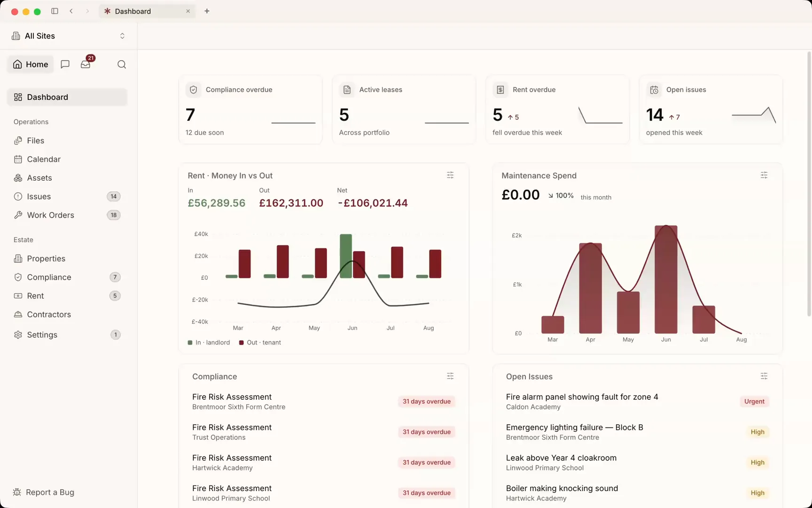Screen dimensions: 812x508
Task: Open filter settings for Rent chart
Action: click(x=450, y=175)
